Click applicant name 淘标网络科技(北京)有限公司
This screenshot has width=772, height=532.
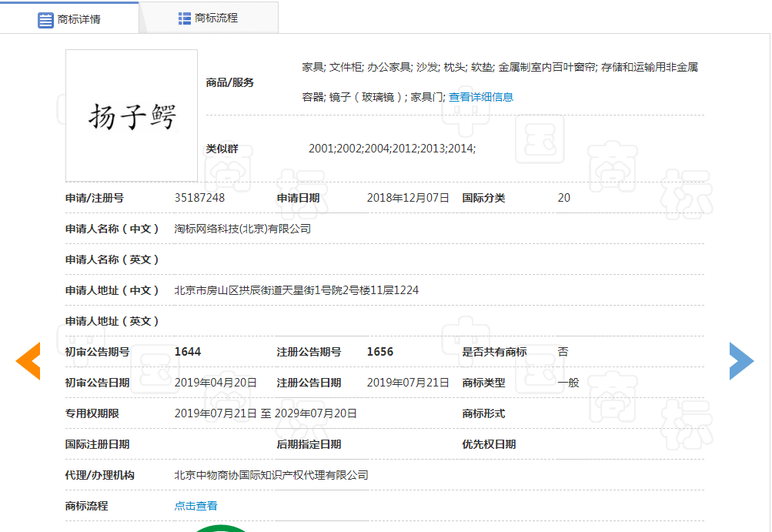pos(242,229)
